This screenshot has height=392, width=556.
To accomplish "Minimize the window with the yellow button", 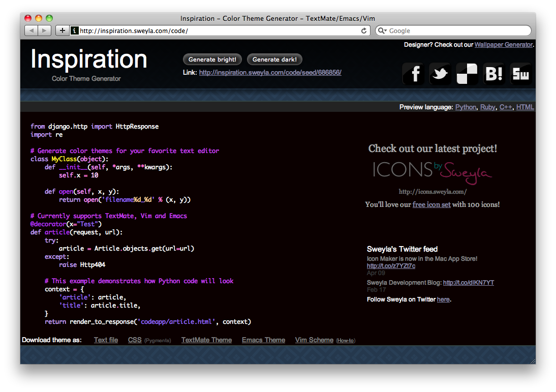I will click(39, 18).
